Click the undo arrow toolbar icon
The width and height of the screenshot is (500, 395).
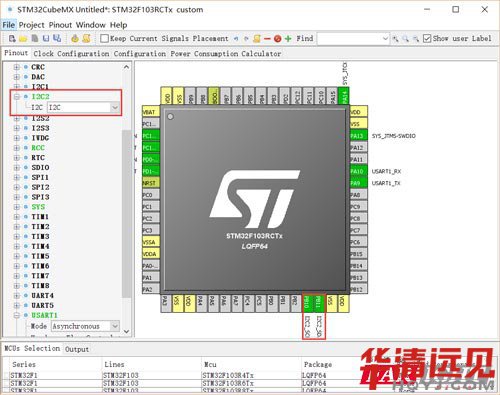coord(236,39)
